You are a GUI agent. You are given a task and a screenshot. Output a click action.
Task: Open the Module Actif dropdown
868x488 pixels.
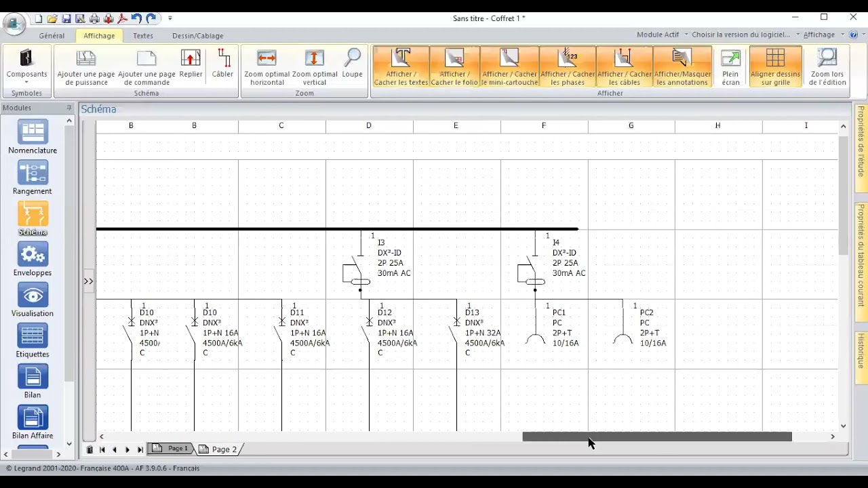point(662,35)
